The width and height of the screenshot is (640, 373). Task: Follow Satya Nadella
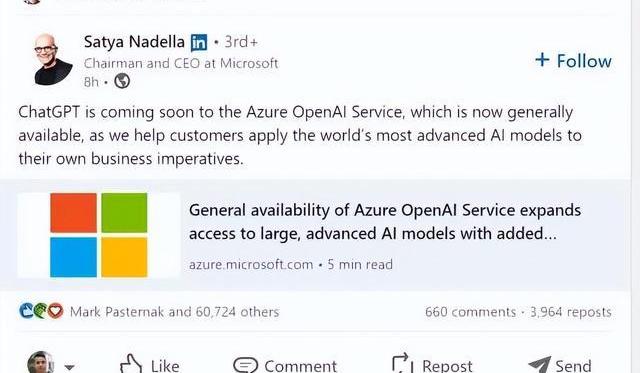(x=573, y=61)
